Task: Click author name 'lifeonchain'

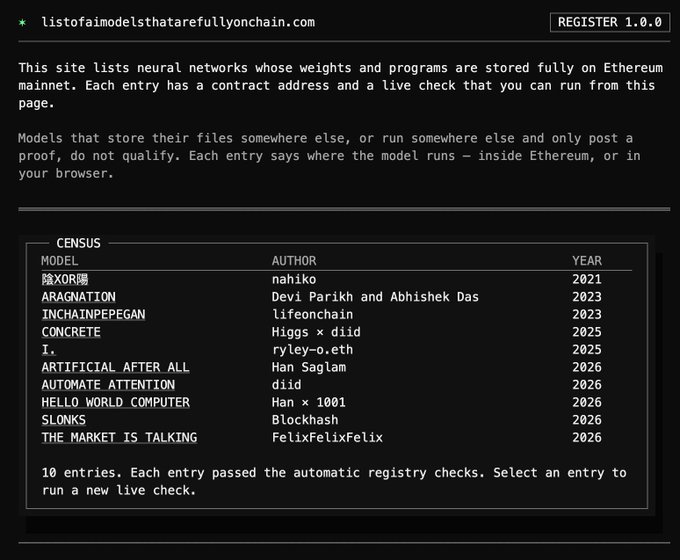Action: point(312,314)
